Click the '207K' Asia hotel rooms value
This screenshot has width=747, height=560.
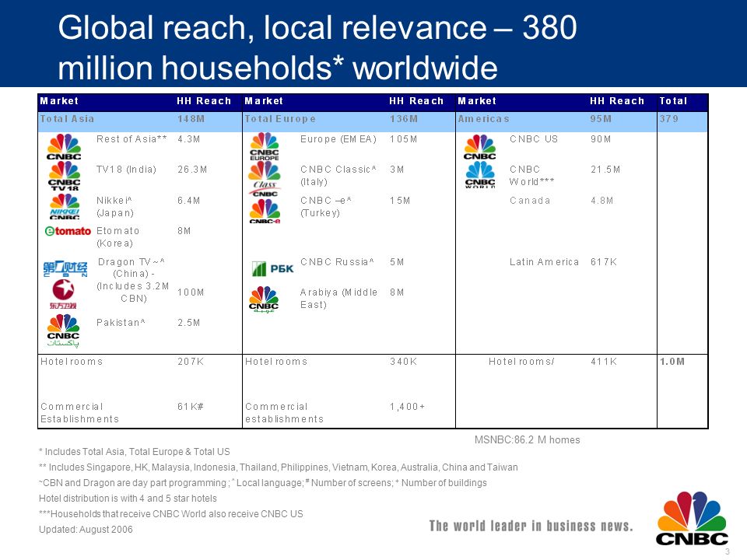pos(191,362)
